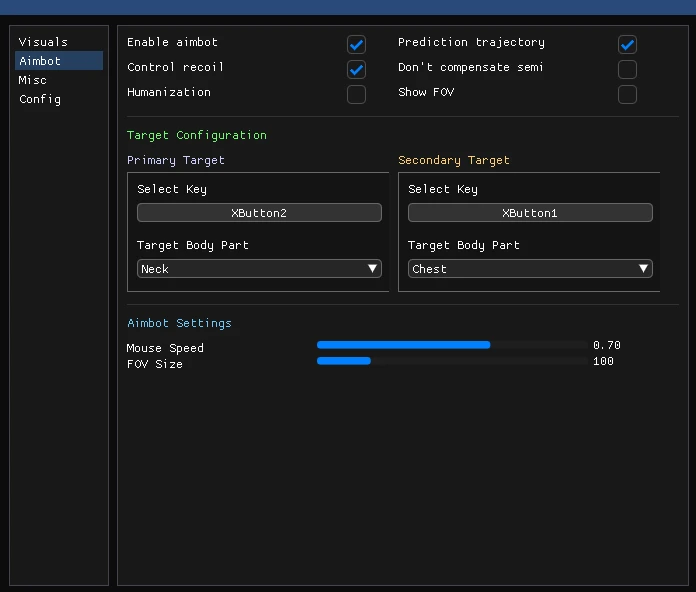
Task: Turn on the Show FOV checkbox
Action: 627,95
